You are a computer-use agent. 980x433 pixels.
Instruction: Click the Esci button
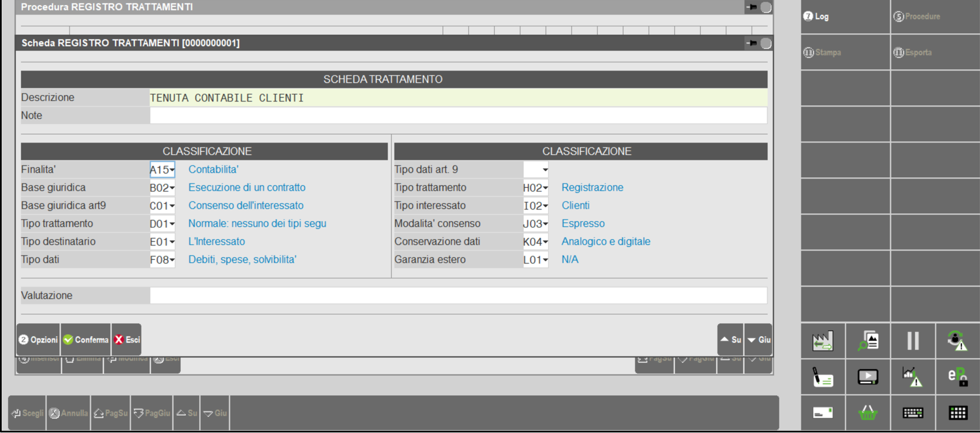pos(127,340)
